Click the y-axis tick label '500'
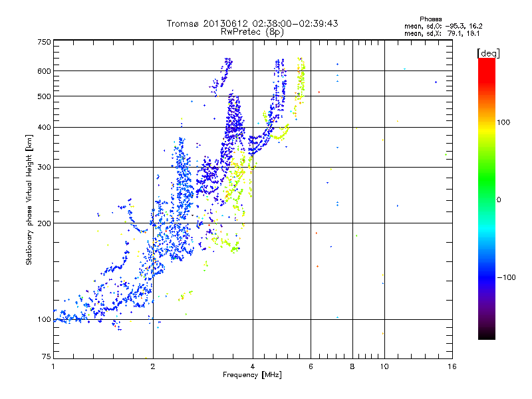This screenshot has height=399, width=532. pos(44,96)
